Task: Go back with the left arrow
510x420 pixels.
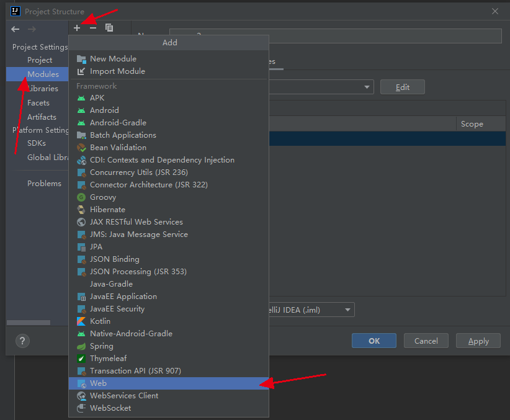Action: [15, 29]
